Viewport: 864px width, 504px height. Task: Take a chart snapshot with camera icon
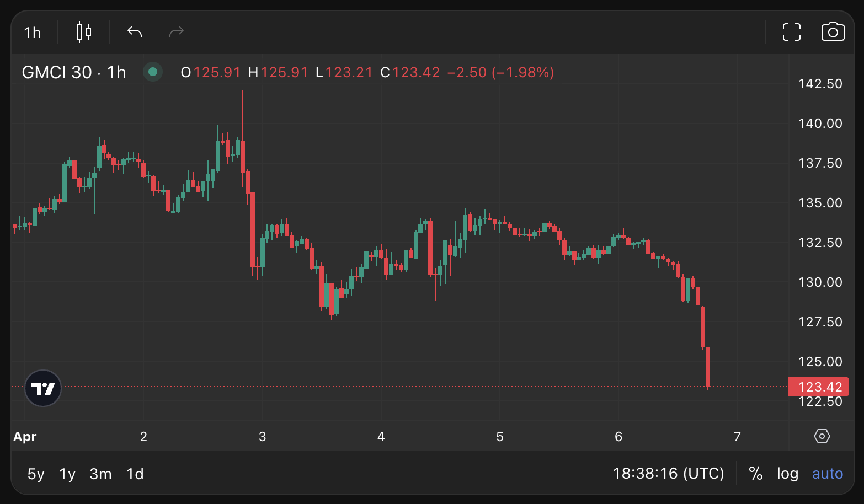point(833,32)
